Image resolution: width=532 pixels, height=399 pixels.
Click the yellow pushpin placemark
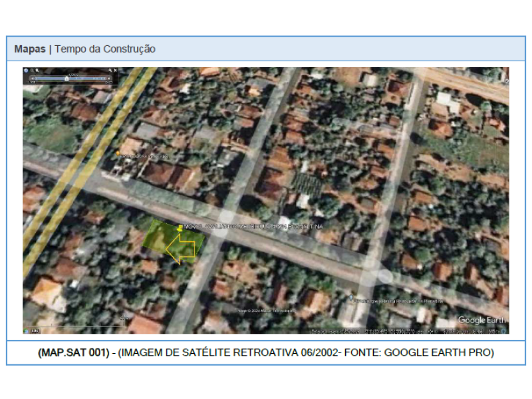[x=180, y=227]
